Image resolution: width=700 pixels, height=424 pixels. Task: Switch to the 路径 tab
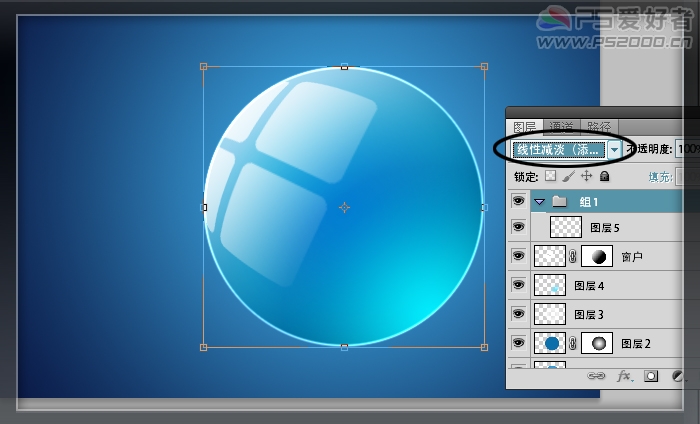(599, 127)
